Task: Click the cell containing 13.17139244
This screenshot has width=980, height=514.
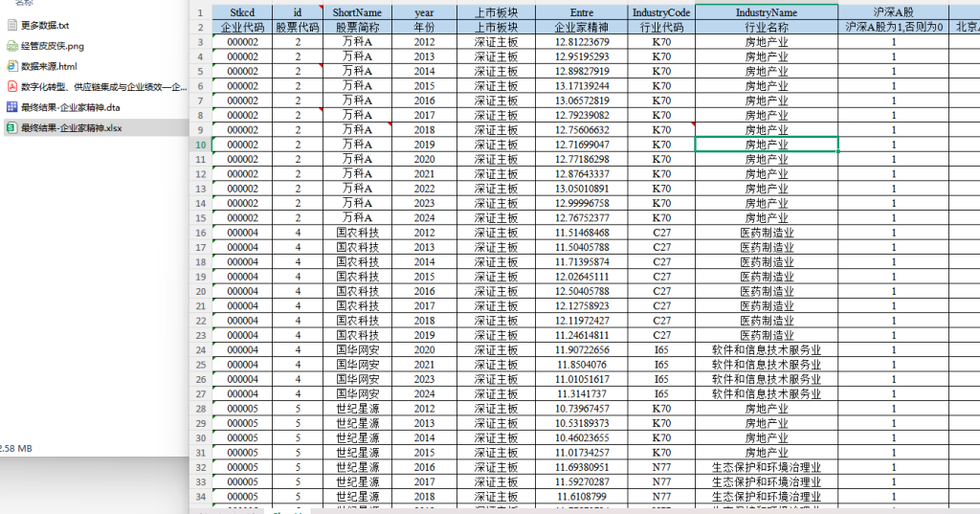Action: tap(582, 86)
